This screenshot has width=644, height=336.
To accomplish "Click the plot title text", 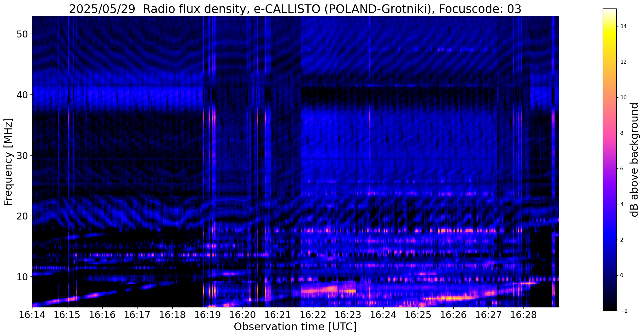I will (295, 9).
